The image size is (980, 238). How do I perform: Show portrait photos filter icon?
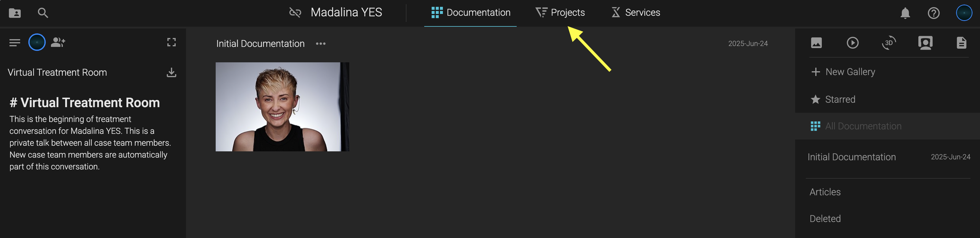[925, 43]
